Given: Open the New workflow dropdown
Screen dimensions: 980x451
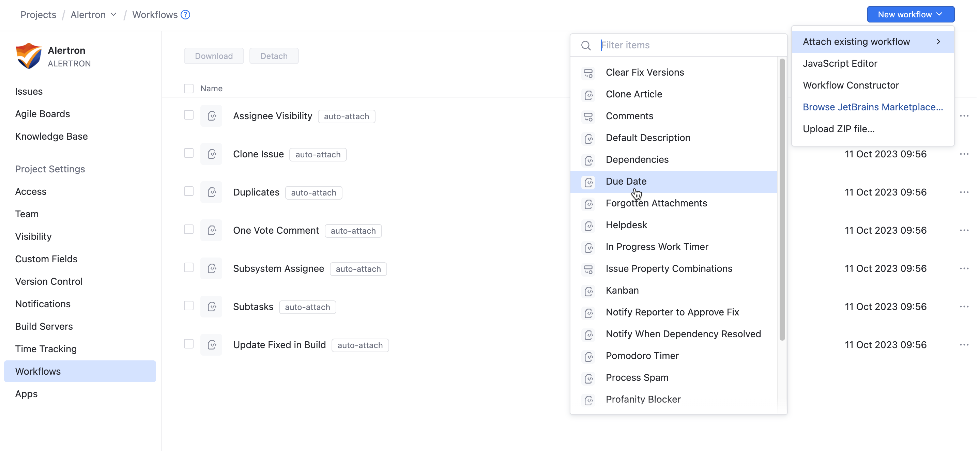Looking at the screenshot, I should click(x=910, y=14).
